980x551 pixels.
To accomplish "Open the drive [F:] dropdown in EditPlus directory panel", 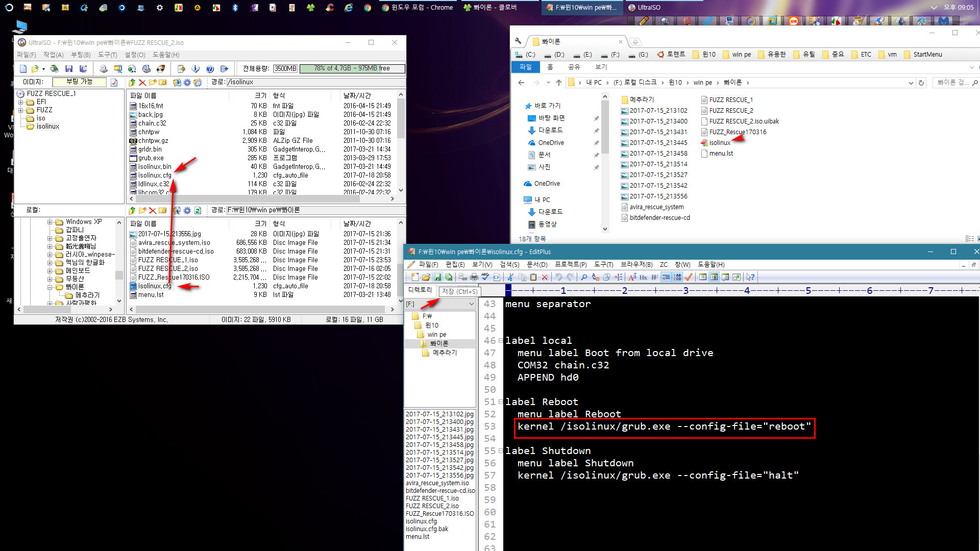I will point(471,304).
